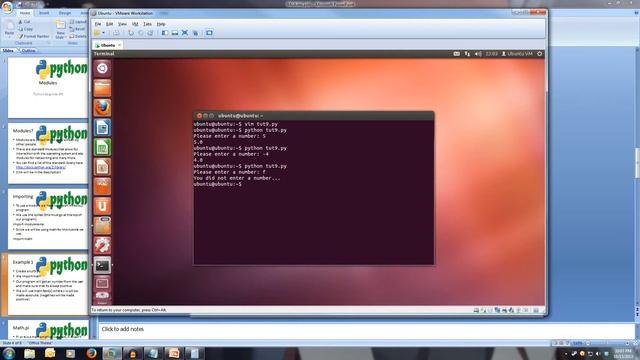Open VMware Tabs menu

147,24
